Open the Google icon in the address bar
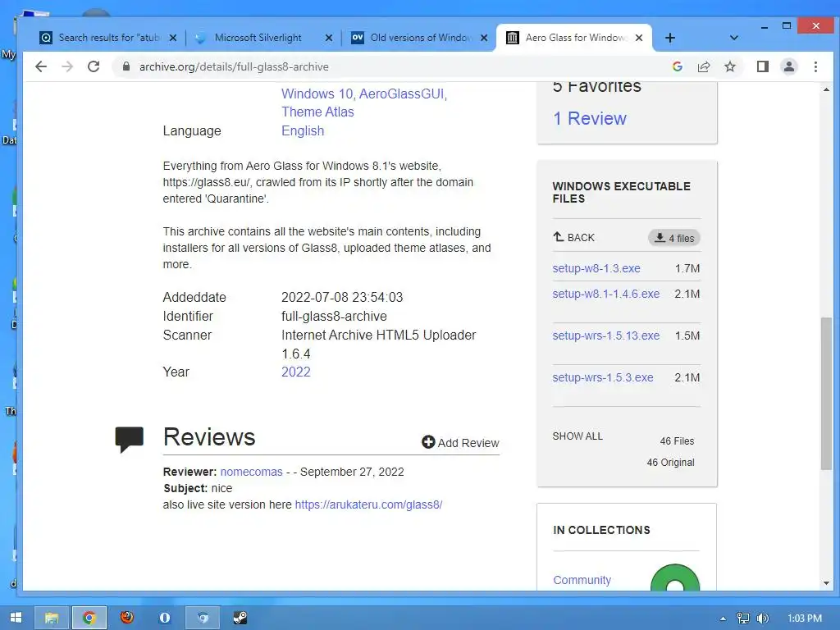This screenshot has height=630, width=840. tap(677, 66)
